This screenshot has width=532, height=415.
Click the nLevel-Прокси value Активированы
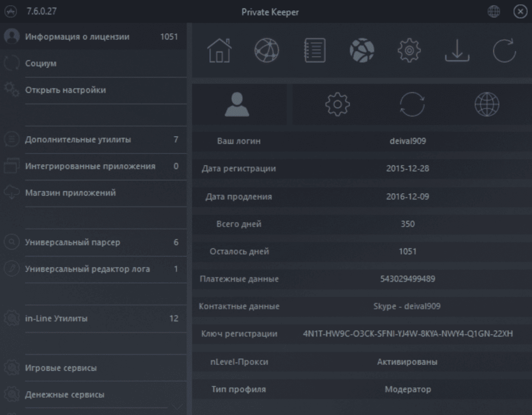click(x=407, y=362)
